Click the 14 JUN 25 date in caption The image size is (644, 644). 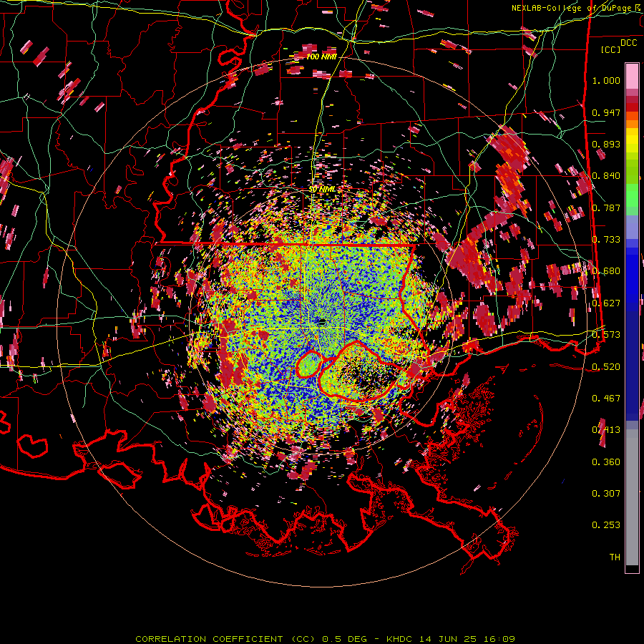[450, 639]
